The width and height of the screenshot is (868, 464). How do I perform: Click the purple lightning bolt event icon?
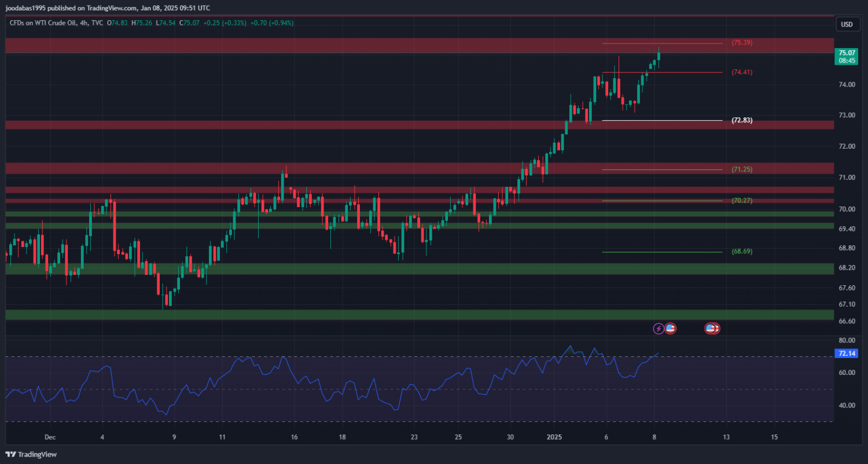tap(659, 329)
